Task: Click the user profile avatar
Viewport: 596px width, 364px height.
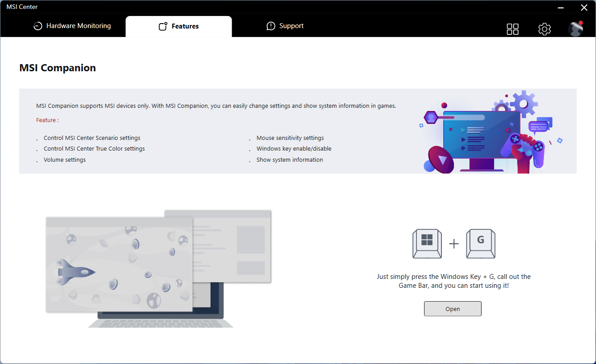Action: pos(576,29)
